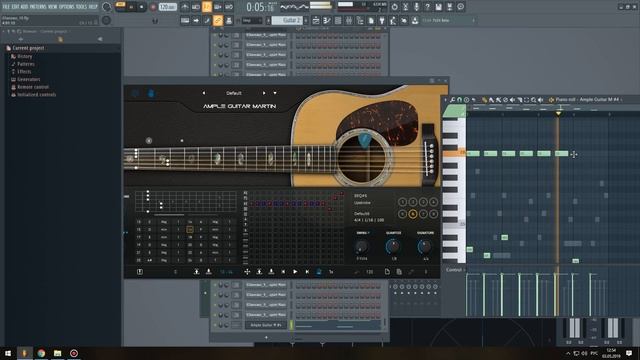Viewport: 640px width, 360px height.
Task: Toggle blue highlighted icon in strummer bar
Action: coord(319,271)
